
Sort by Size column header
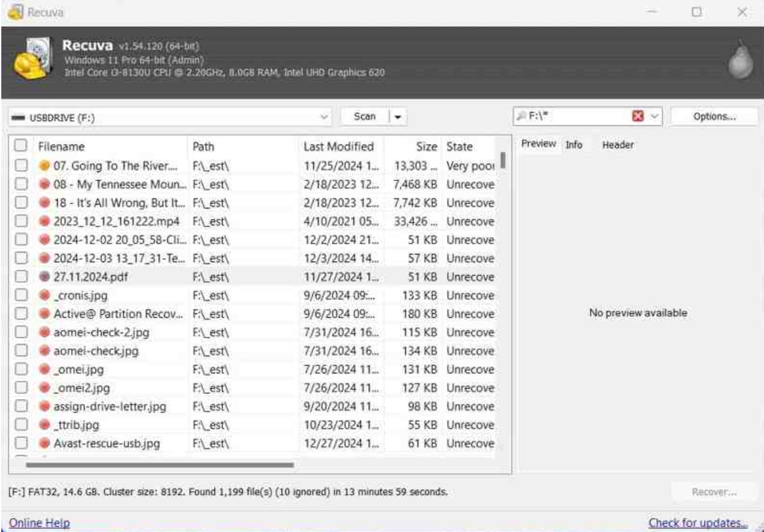click(x=426, y=146)
